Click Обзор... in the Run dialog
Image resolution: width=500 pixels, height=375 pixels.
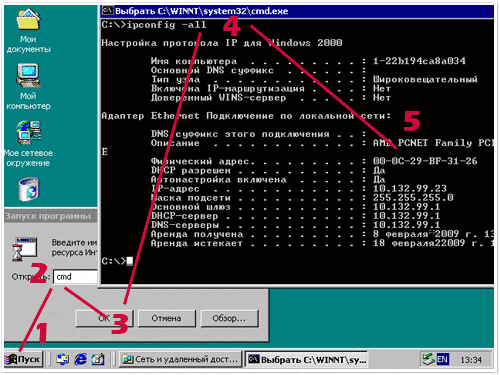click(x=229, y=318)
